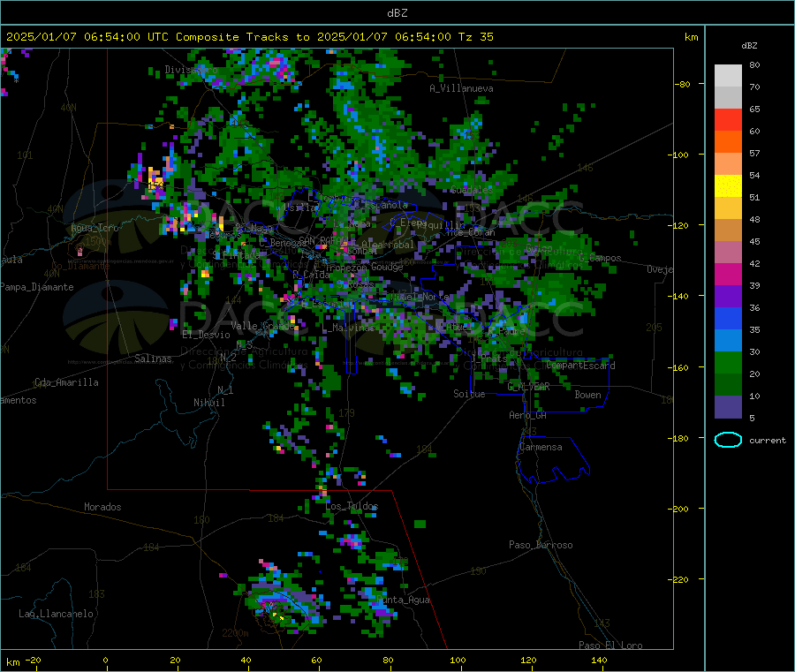Click the Paso_El_Loro map label
The width and height of the screenshot is (795, 672).
pos(611,646)
